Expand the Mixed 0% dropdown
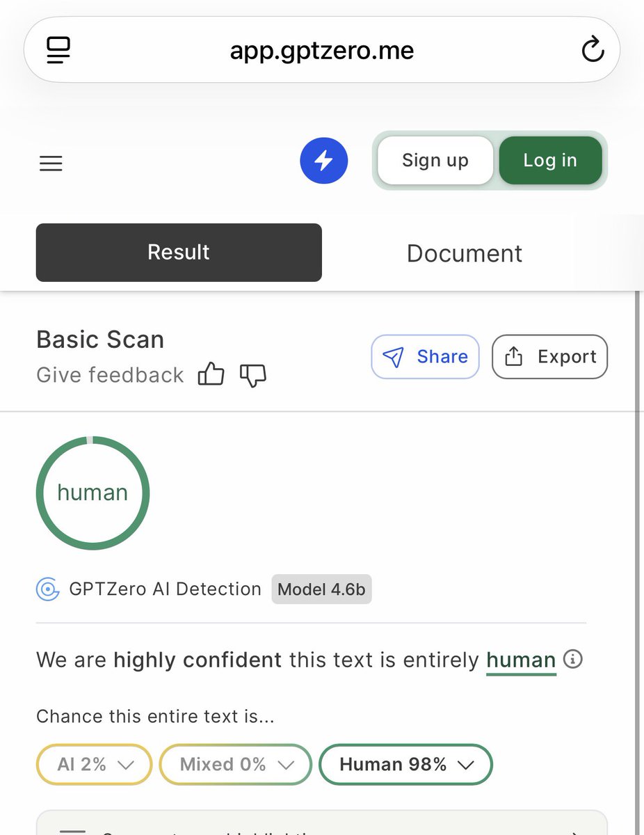 click(x=236, y=765)
